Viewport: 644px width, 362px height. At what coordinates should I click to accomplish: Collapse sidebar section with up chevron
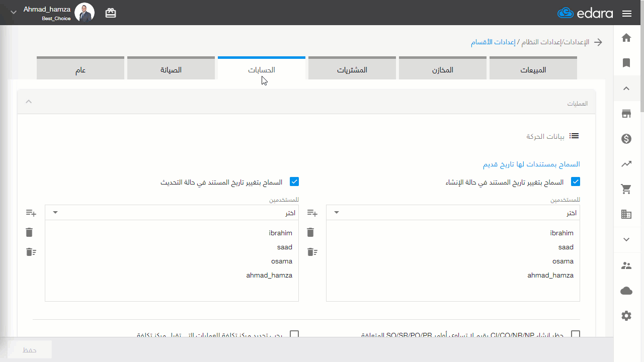click(626, 88)
